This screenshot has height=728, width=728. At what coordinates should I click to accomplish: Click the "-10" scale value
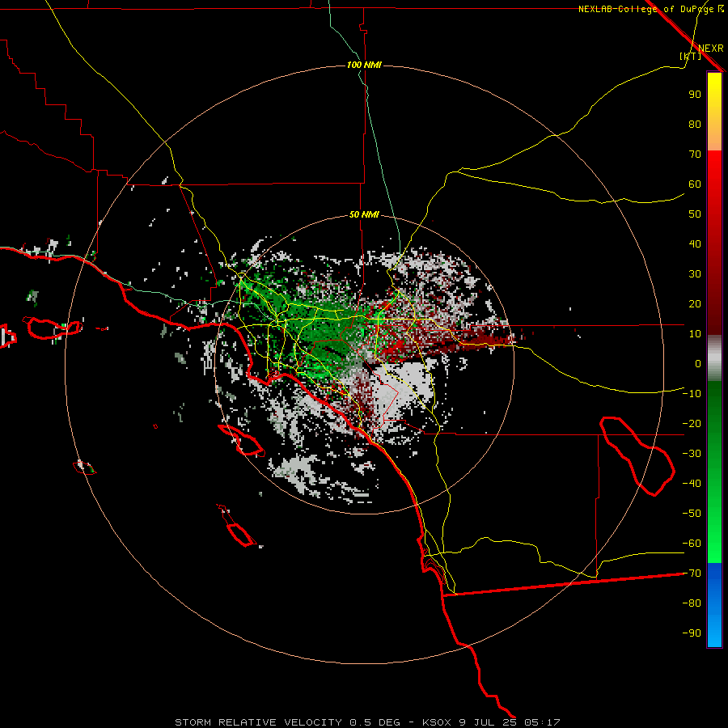tap(692, 394)
